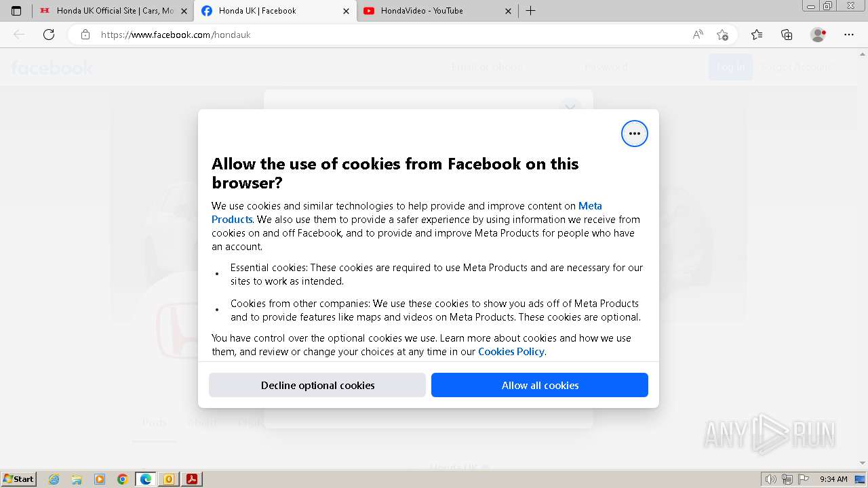Image resolution: width=868 pixels, height=488 pixels.
Task: Click Decline optional cookies button
Action: tap(317, 385)
